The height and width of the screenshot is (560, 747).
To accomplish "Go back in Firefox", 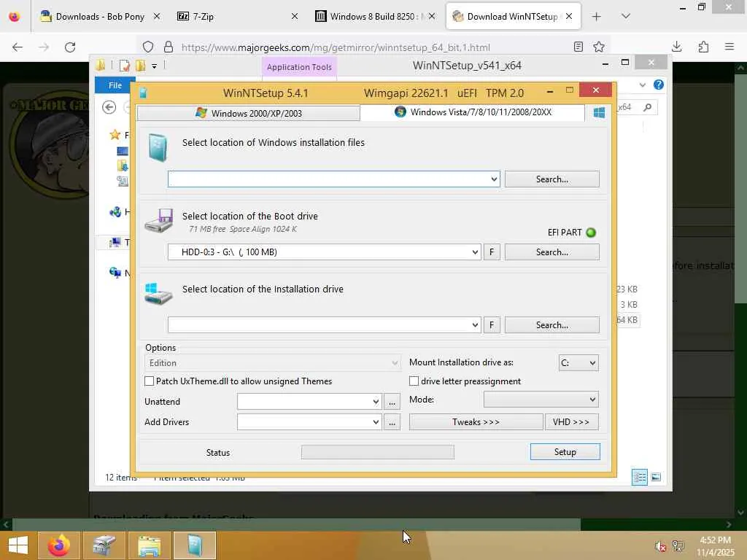I will coord(18,47).
